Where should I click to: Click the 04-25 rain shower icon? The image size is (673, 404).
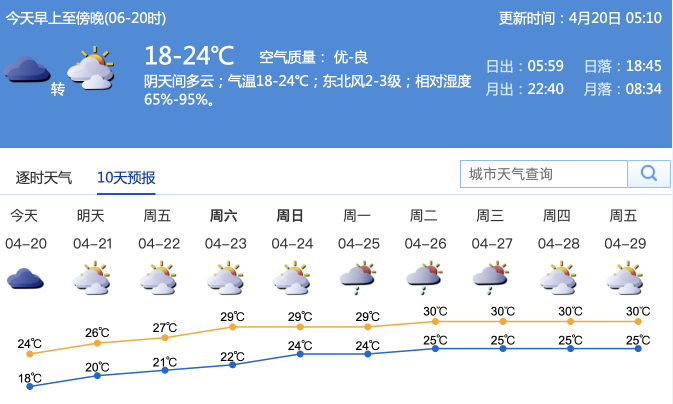pos(358,278)
